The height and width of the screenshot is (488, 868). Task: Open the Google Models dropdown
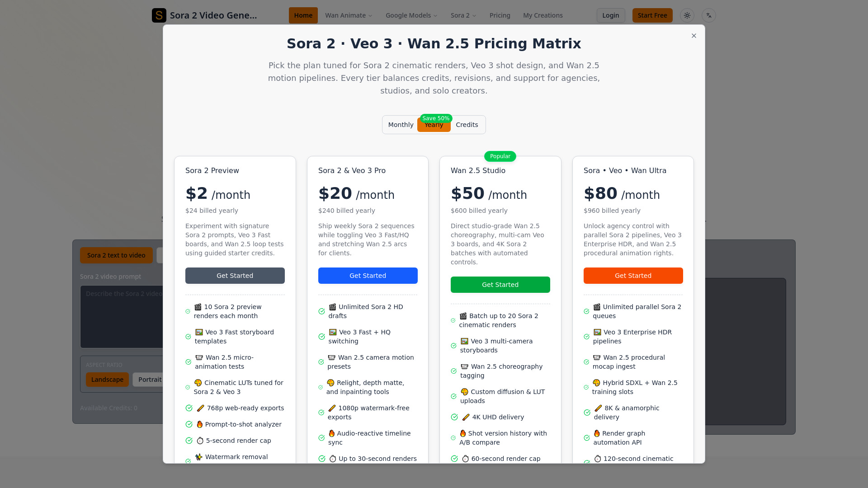click(x=410, y=15)
